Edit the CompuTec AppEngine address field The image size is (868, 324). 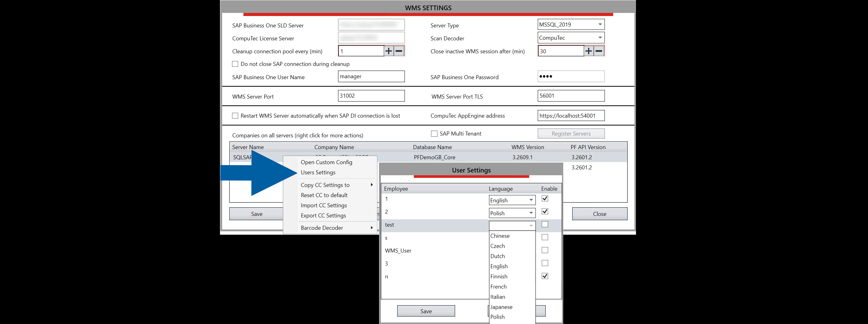(571, 115)
